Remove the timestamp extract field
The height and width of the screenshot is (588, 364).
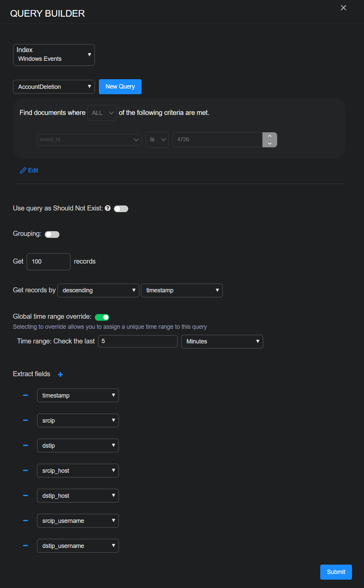tap(25, 395)
